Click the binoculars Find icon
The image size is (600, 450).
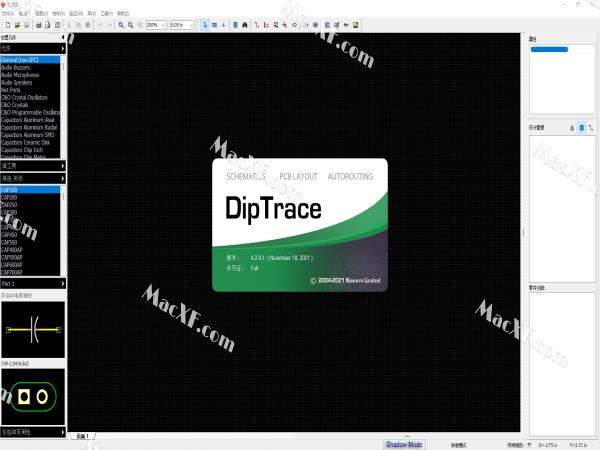pos(245,25)
